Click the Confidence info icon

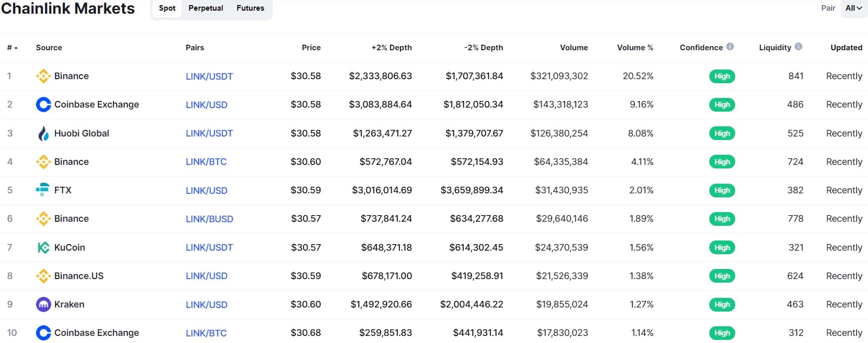730,47
